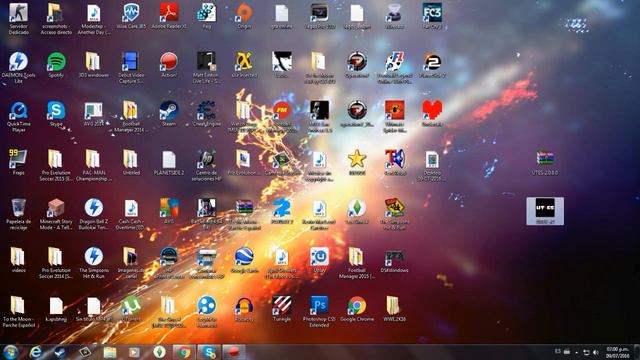Open the AVG 2014 desktop shortcut
Viewport: 640px width, 360px height.
[x=93, y=113]
